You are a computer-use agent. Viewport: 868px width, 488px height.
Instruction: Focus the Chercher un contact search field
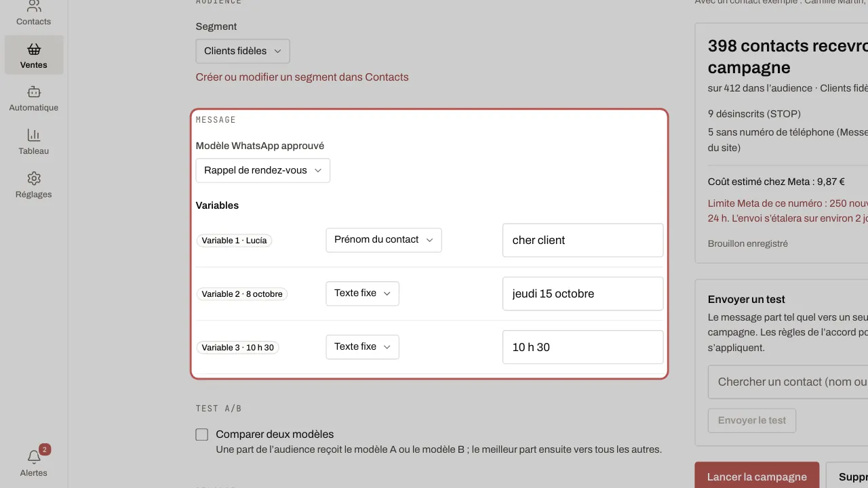click(x=788, y=382)
